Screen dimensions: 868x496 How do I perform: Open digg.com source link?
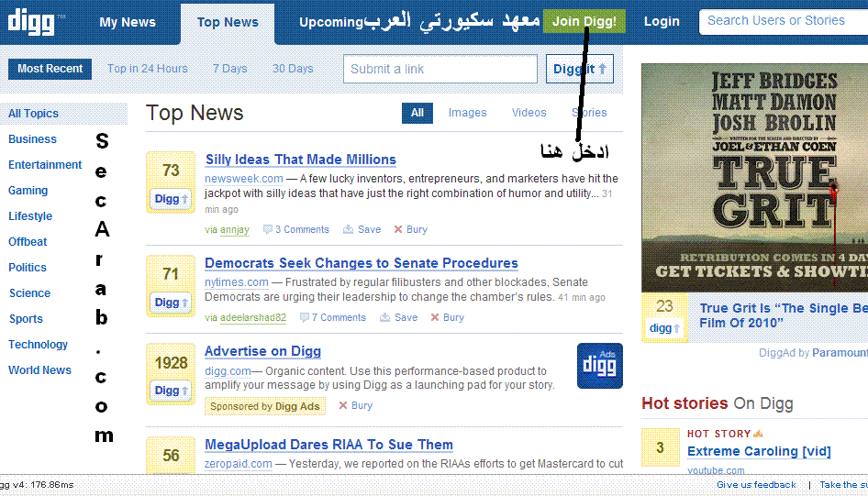pyautogui.click(x=228, y=371)
